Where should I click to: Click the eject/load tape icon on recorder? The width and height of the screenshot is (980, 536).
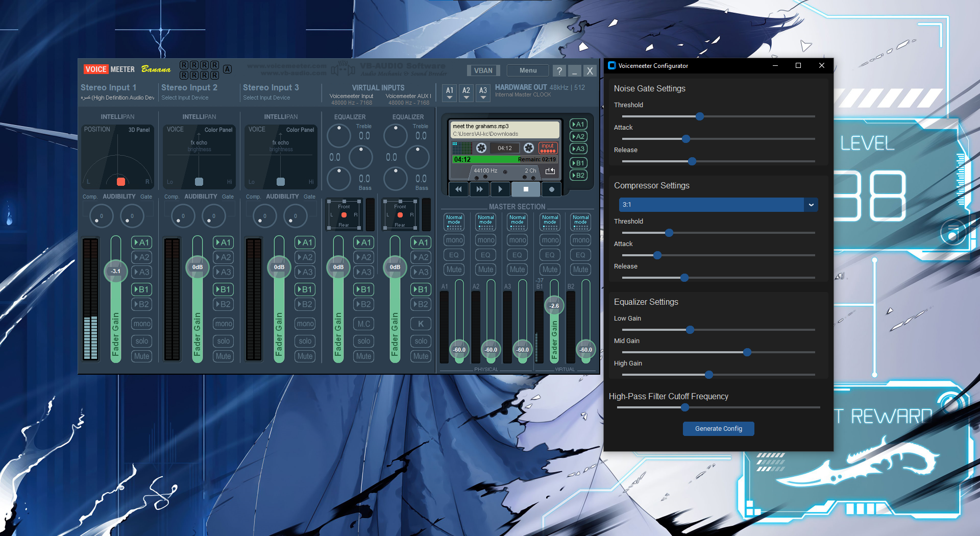pos(550,171)
